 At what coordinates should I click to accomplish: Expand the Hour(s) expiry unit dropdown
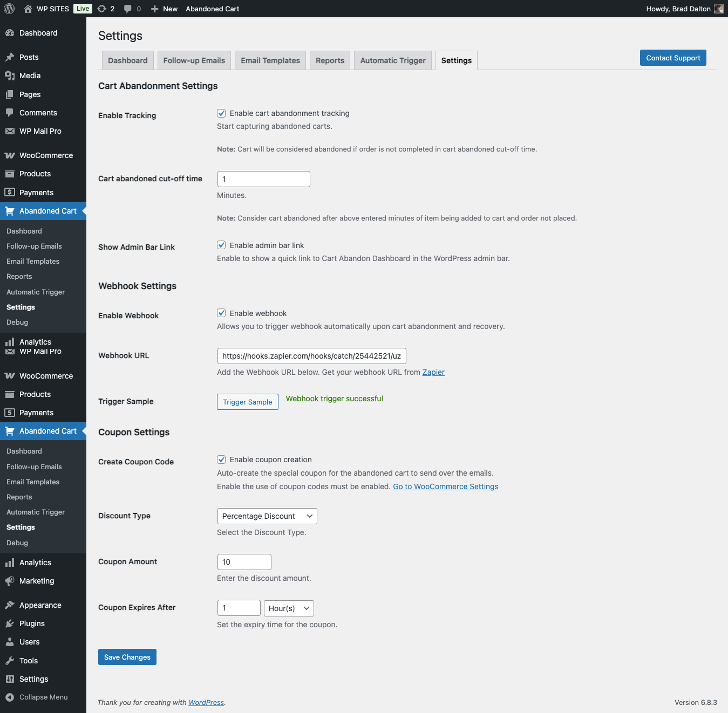[289, 608]
